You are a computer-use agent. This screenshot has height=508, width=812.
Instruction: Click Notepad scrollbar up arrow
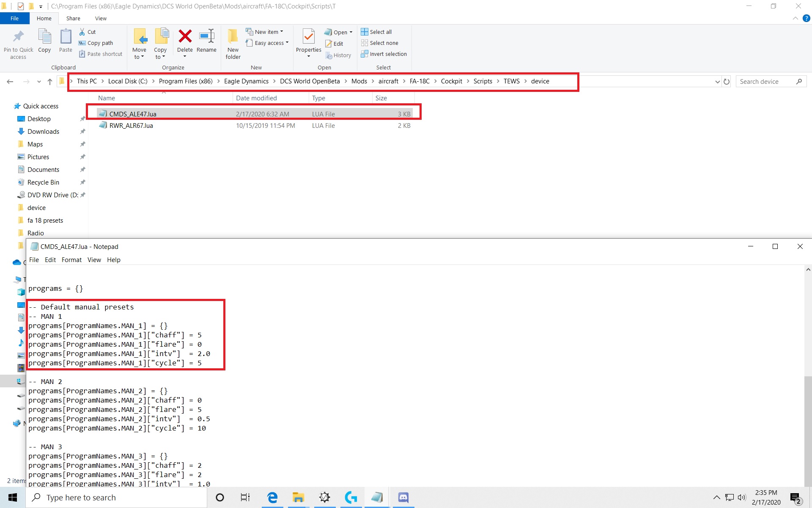click(x=808, y=270)
